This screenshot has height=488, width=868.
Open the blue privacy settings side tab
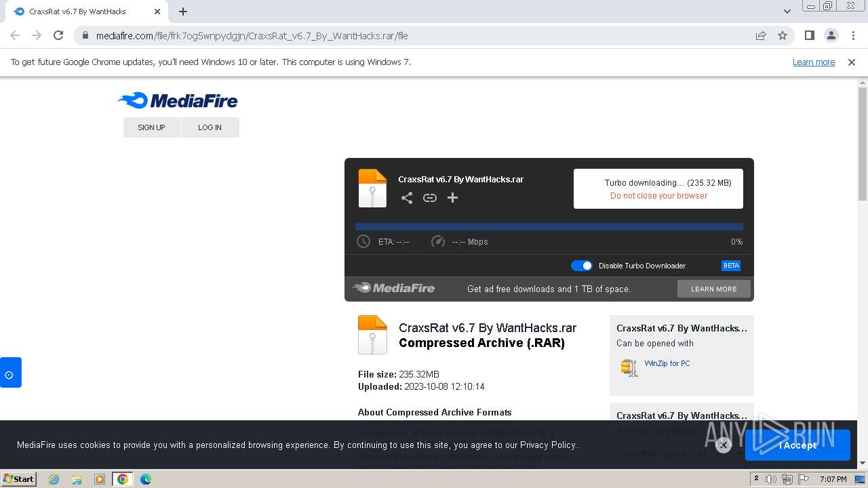10,373
